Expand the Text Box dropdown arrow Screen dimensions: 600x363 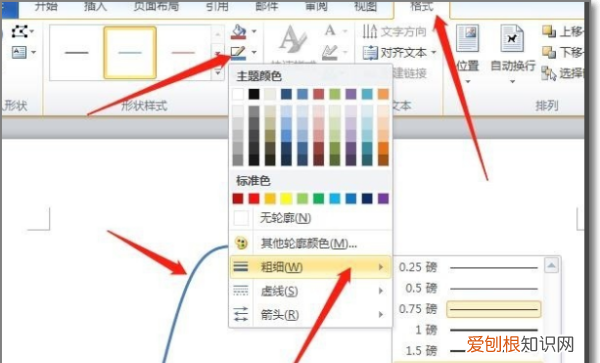coord(33,52)
